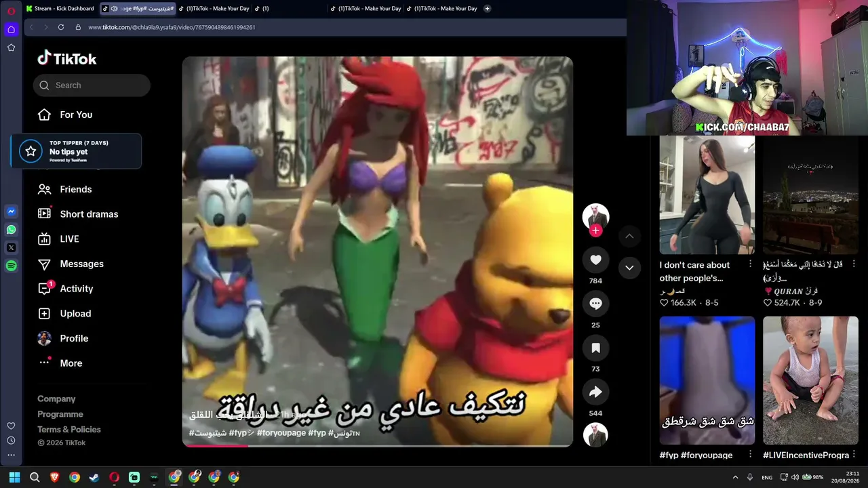The image size is (868, 488).
Task: Like the video with the heart icon
Action: click(595, 260)
